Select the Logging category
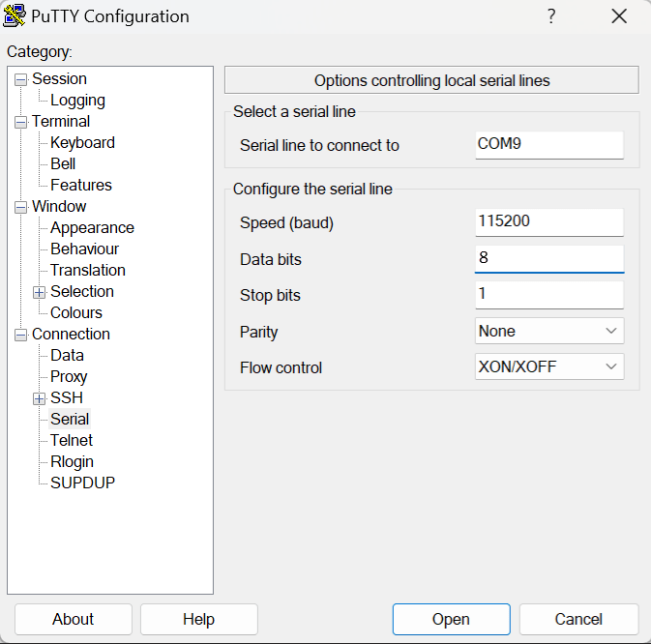 [x=77, y=101]
